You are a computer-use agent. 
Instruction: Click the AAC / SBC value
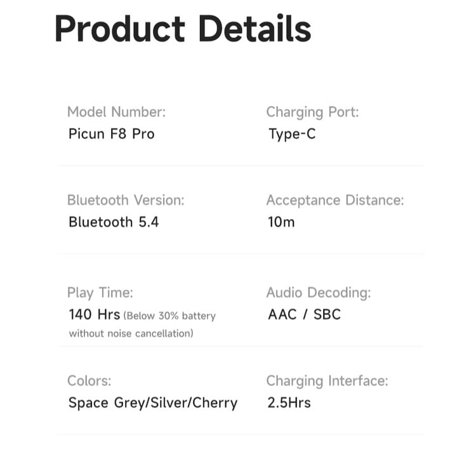[x=305, y=314]
